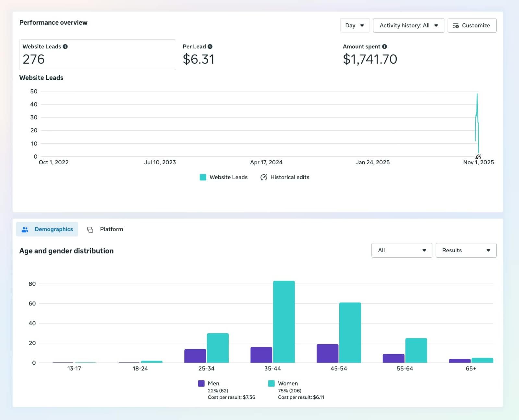
Task: Click the Oct 1, 2022 date label
Action: click(54, 162)
